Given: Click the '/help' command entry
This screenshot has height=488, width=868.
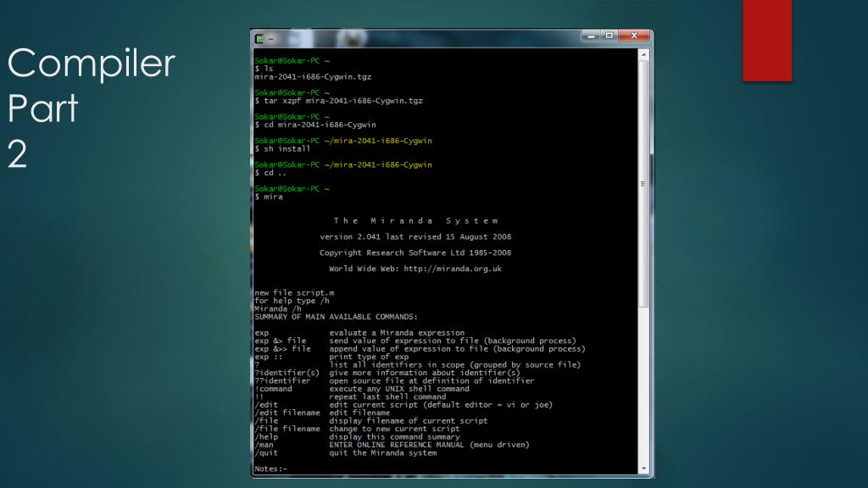Looking at the screenshot, I should coord(266,436).
